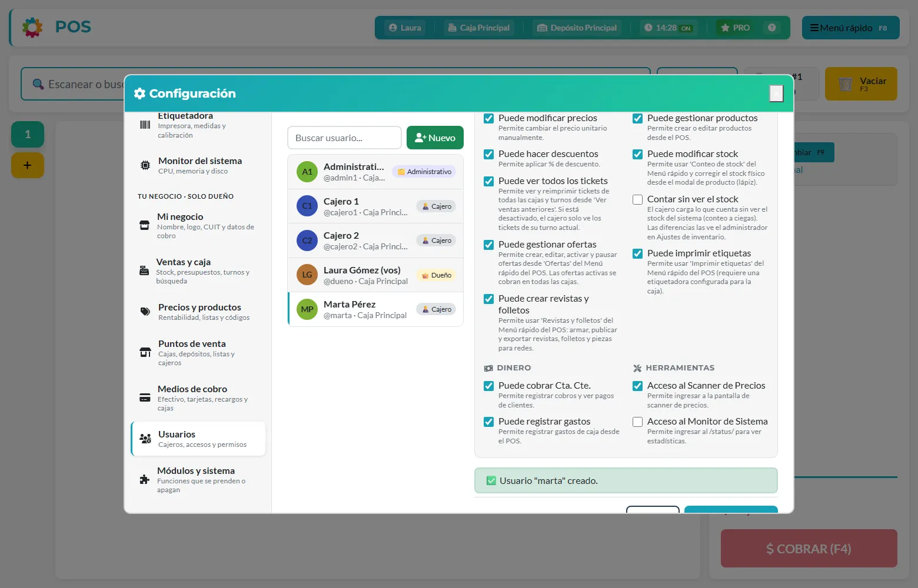Click the Precios y productos tags icon
This screenshot has height=588, width=918.
(x=145, y=312)
